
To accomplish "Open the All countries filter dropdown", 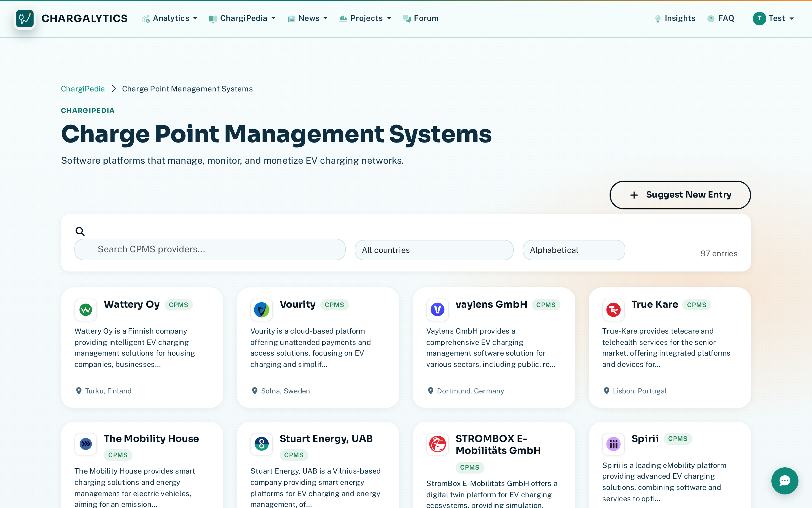I will point(434,250).
